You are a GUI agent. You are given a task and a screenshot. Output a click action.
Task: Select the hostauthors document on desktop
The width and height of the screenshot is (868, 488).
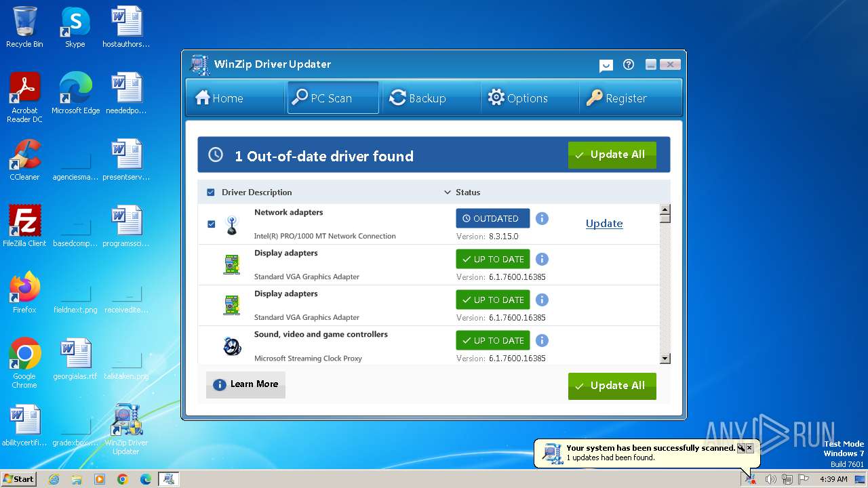[126, 27]
